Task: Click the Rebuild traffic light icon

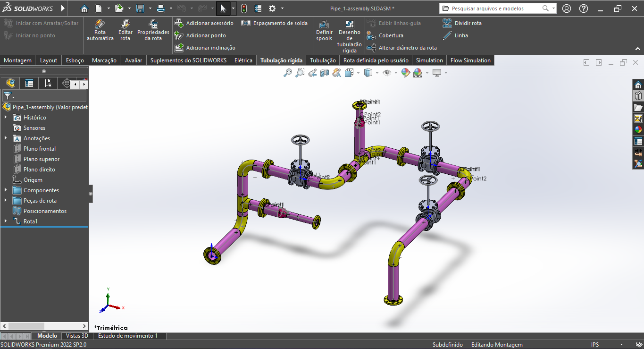Action: tap(243, 9)
